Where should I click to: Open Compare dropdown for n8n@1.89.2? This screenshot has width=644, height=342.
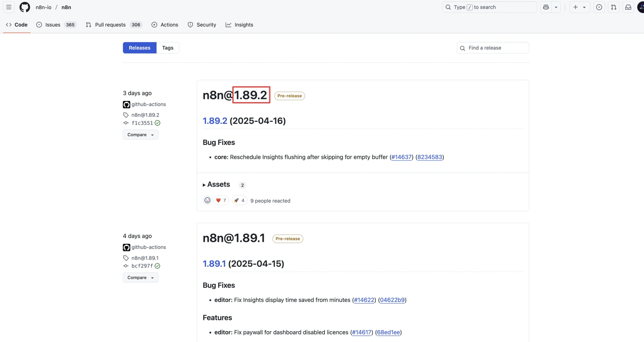(x=140, y=135)
